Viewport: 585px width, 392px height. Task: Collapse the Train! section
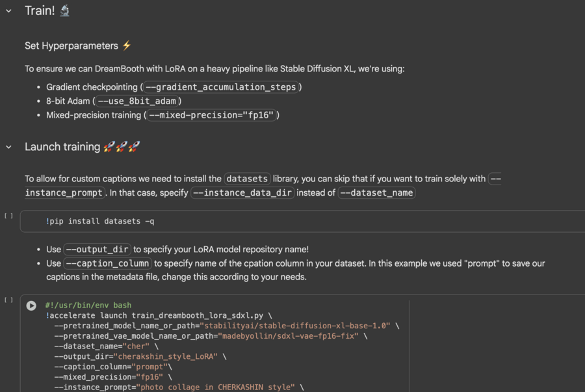[x=9, y=11]
